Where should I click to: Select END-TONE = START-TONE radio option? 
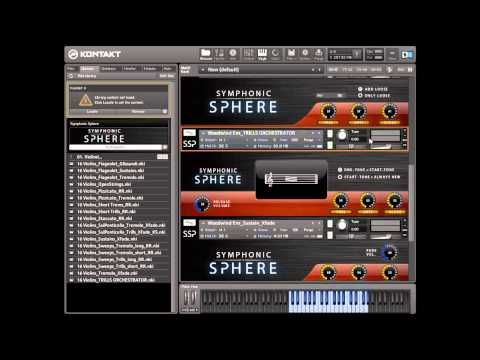(340, 170)
